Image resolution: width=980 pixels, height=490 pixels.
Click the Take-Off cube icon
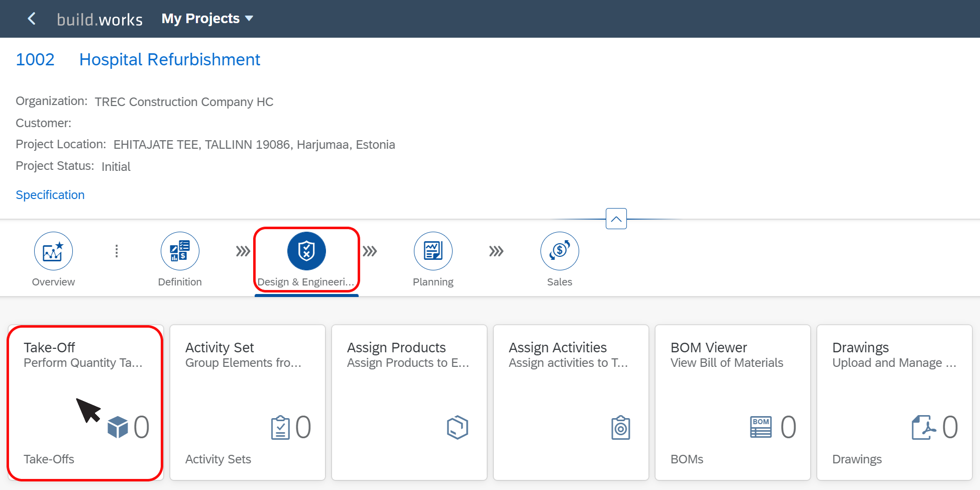click(118, 428)
